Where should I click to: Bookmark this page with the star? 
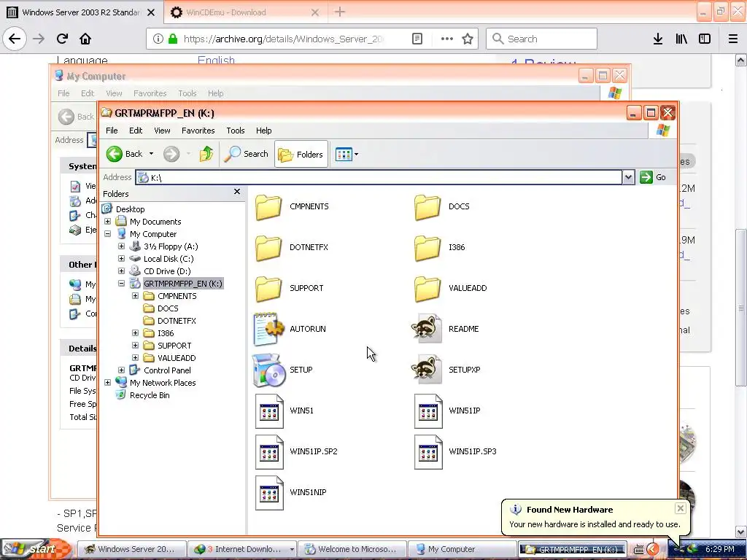(468, 39)
